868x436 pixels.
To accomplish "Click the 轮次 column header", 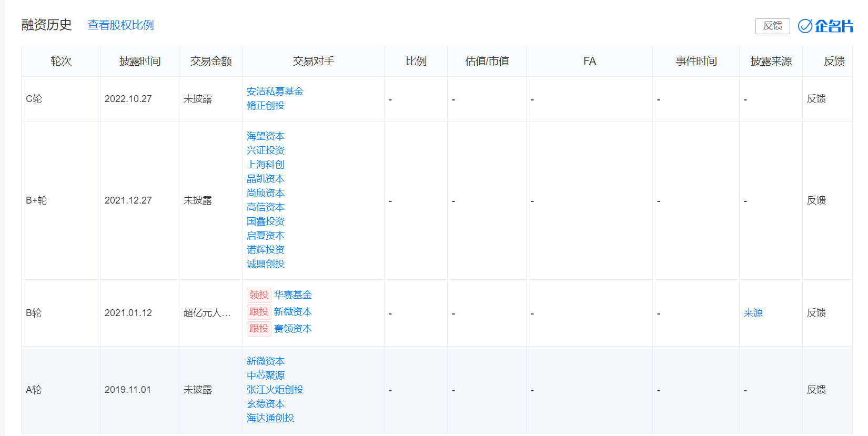I will (x=61, y=62).
